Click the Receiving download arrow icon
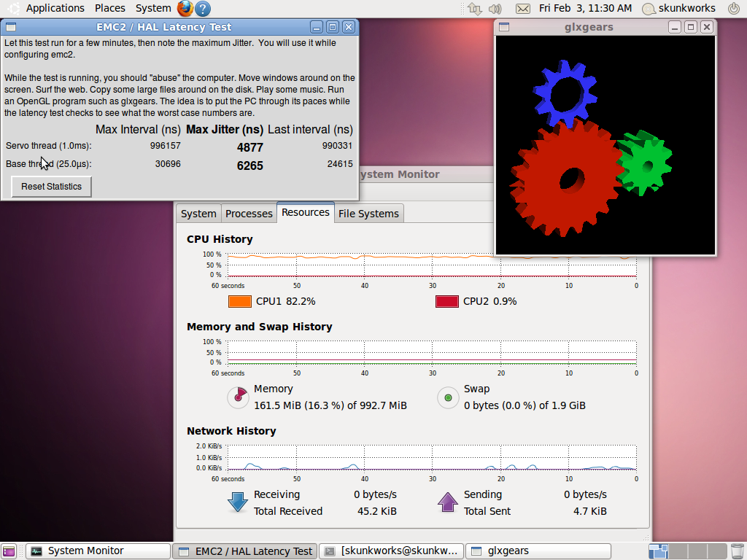 tap(237, 502)
